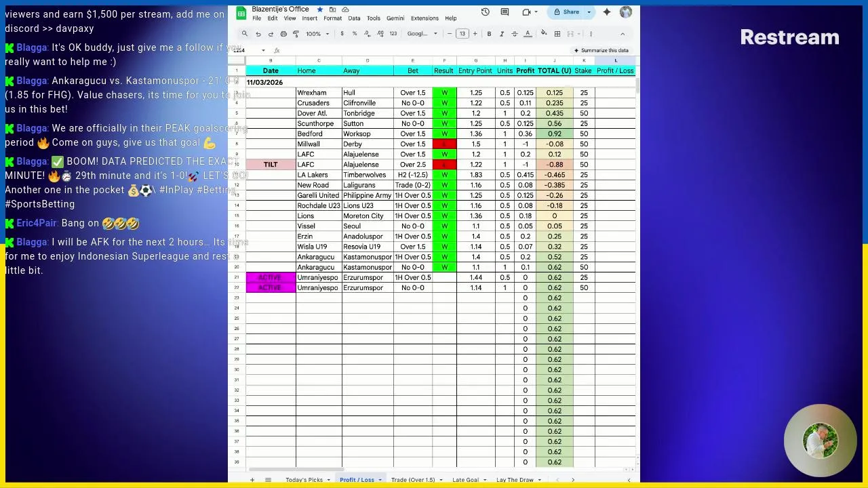Open the Extensions menu

tap(425, 18)
